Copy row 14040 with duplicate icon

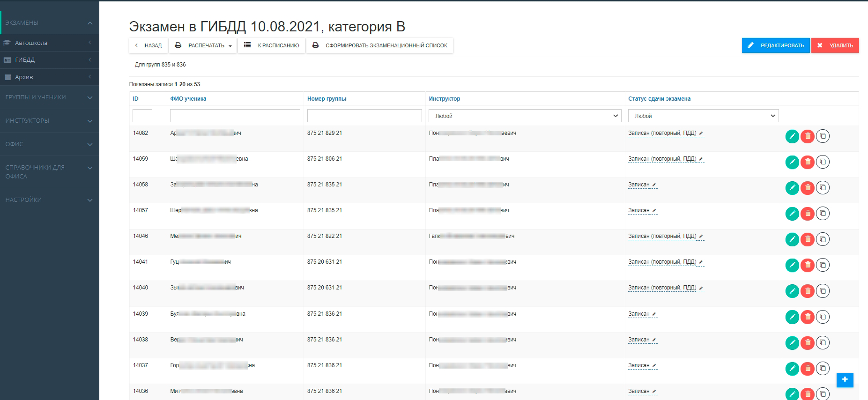[x=823, y=291]
